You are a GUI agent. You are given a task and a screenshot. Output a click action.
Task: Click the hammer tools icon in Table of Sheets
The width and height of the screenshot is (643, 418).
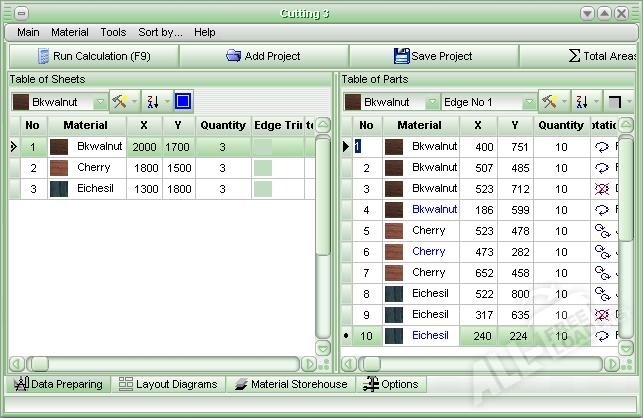click(x=121, y=102)
